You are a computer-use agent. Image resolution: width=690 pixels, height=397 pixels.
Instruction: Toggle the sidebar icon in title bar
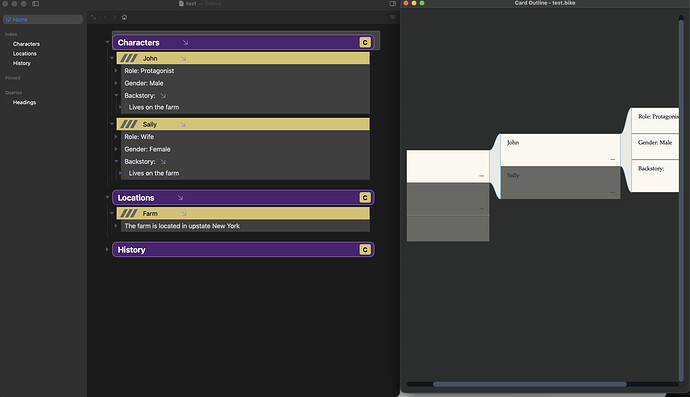pyautogui.click(x=36, y=4)
